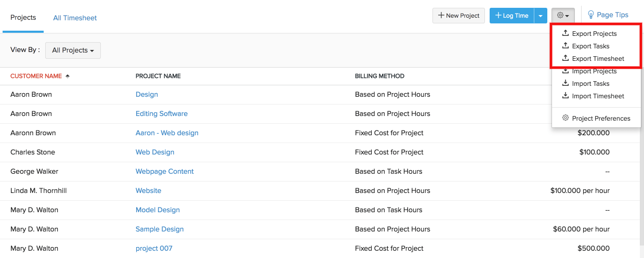Screen dimensions: 644x258
Task: Click the Page Tips lightbulb icon
Action: coord(591,15)
